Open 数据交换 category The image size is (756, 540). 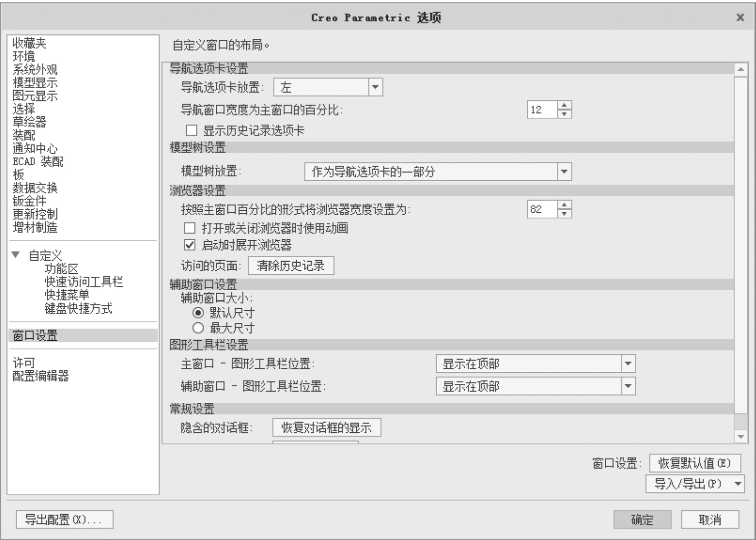coord(35,188)
